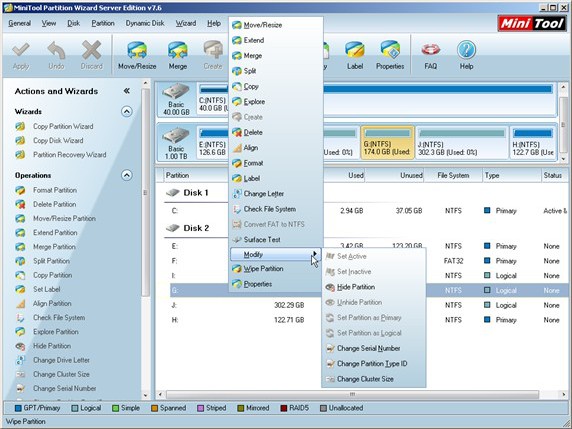Select the J:(NTFS) partition block in disk map
572x429 pixels.
[x=462, y=143]
